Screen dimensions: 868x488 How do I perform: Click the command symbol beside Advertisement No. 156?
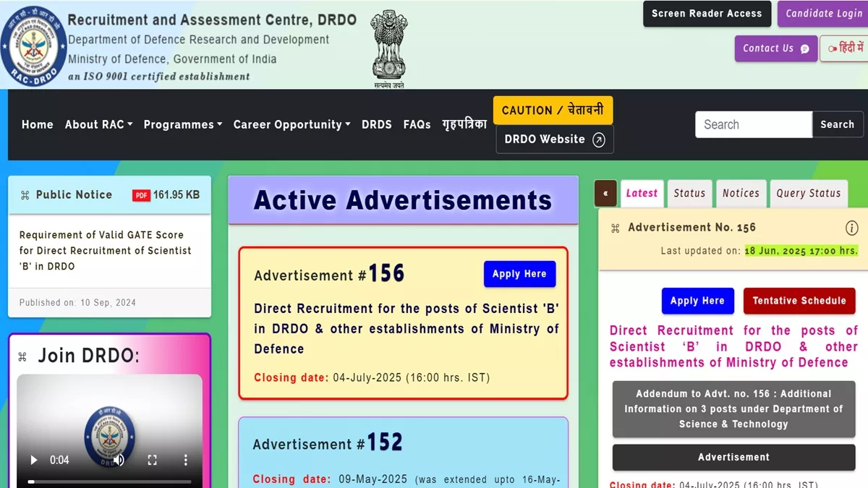coord(616,228)
